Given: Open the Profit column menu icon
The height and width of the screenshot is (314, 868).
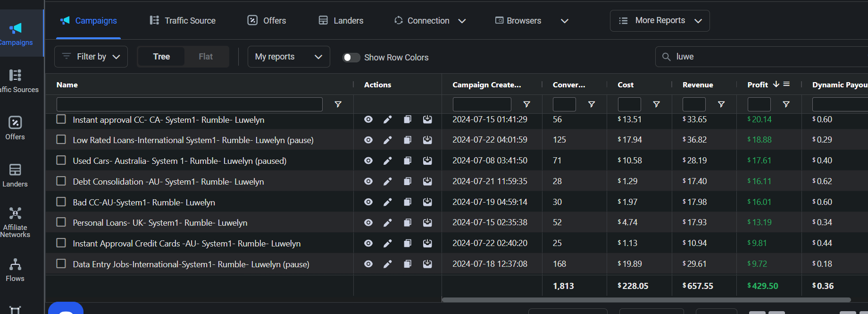Looking at the screenshot, I should click(787, 84).
